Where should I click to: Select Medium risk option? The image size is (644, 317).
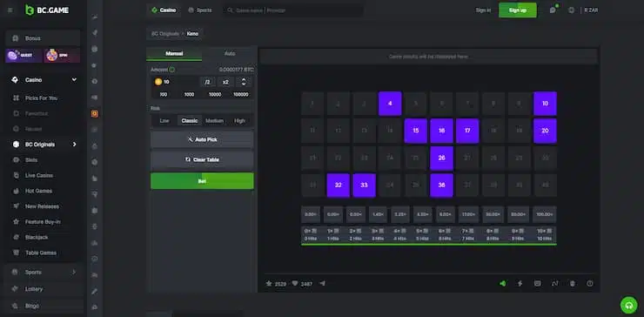[214, 120]
